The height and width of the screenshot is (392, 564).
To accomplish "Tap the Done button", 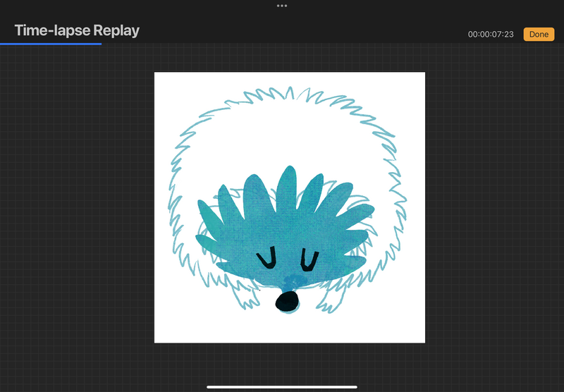I will (539, 35).
